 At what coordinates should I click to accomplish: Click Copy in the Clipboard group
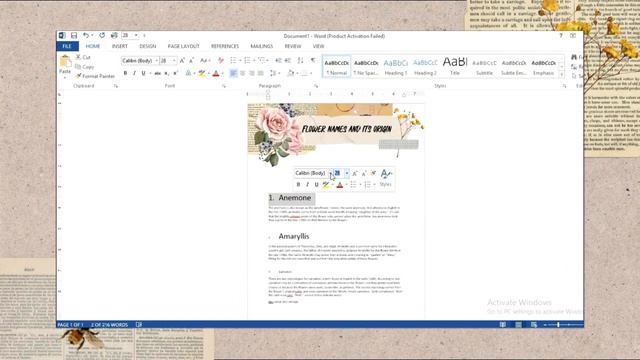tap(85, 67)
